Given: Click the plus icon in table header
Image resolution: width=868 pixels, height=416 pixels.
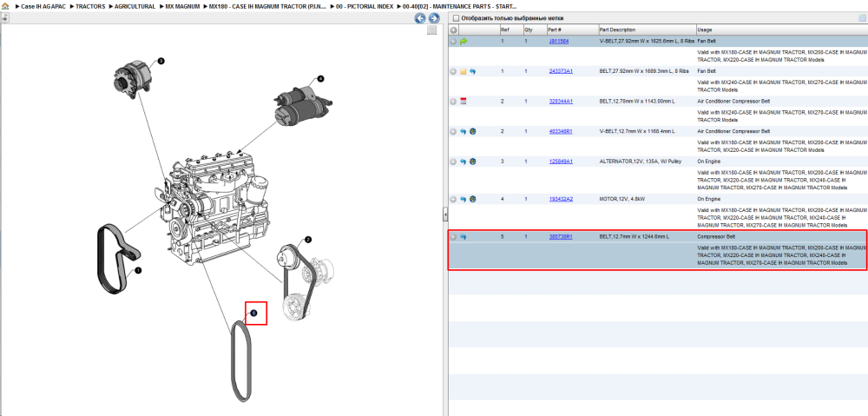Looking at the screenshot, I should [x=453, y=30].
